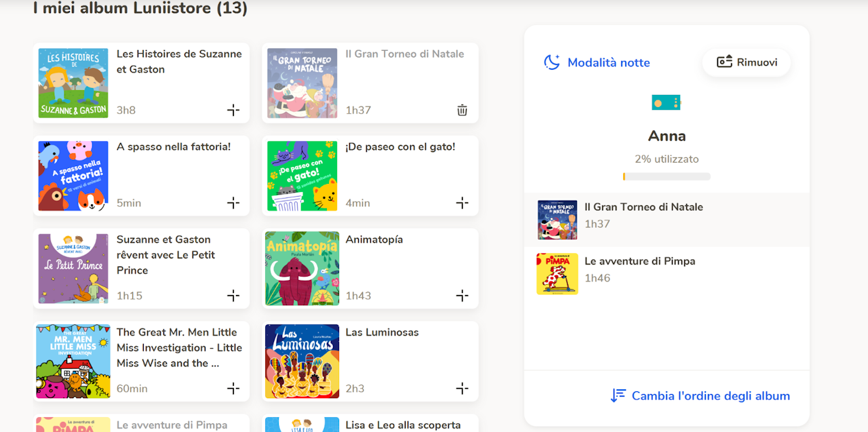Open Las Luminosas album cover thumbnail
The width and height of the screenshot is (868, 432).
302,361
